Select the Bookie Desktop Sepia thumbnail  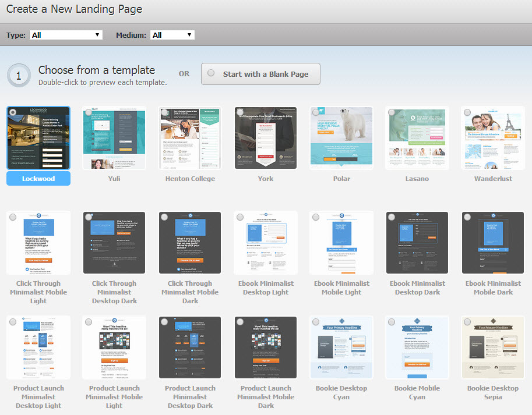pos(493,347)
